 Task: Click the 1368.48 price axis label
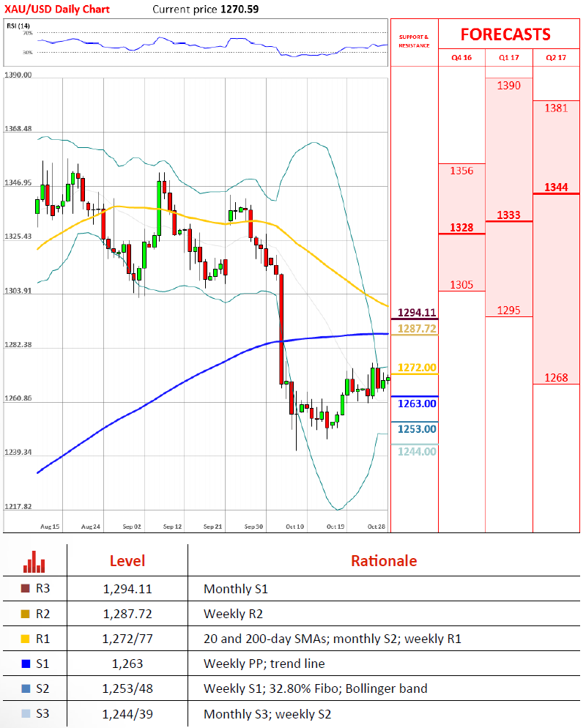coord(18,129)
